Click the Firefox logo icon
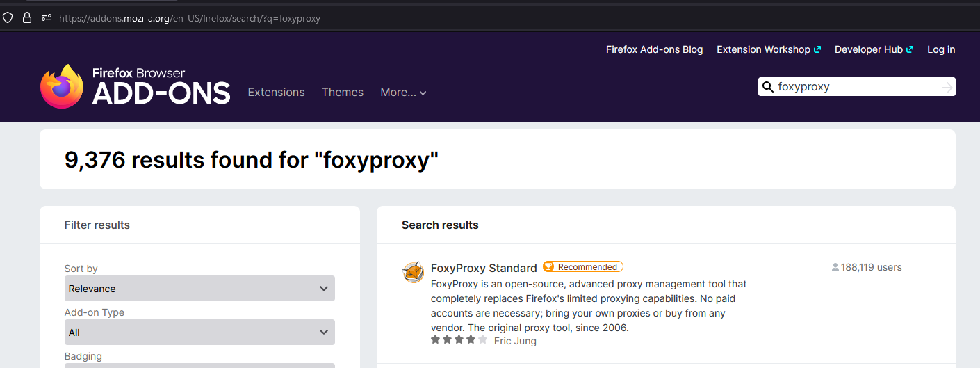This screenshot has height=368, width=980. click(x=62, y=86)
